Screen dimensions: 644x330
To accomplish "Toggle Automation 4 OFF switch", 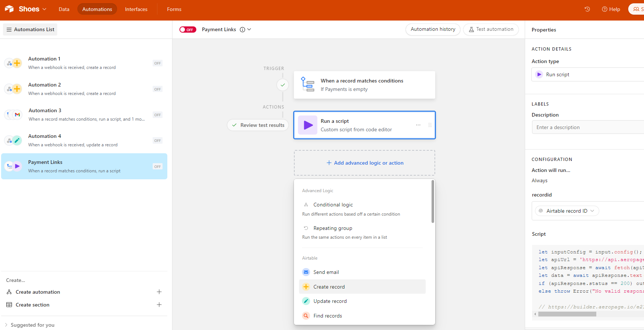I will pyautogui.click(x=157, y=140).
